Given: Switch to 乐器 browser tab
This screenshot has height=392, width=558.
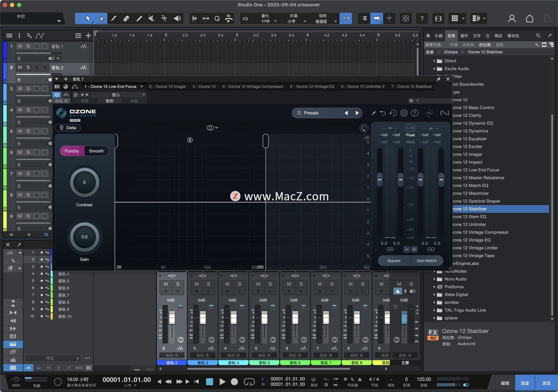Looking at the screenshot, I should [x=438, y=35].
